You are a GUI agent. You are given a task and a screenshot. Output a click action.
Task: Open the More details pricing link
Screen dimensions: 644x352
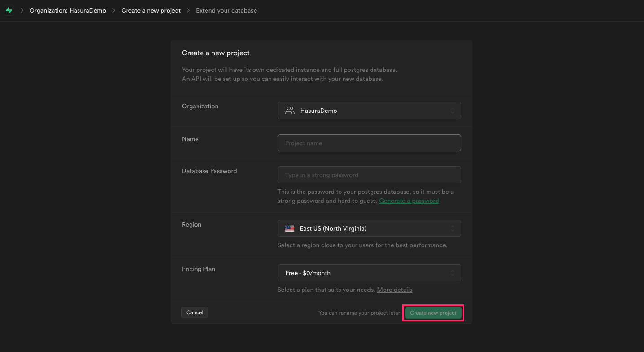click(x=394, y=290)
